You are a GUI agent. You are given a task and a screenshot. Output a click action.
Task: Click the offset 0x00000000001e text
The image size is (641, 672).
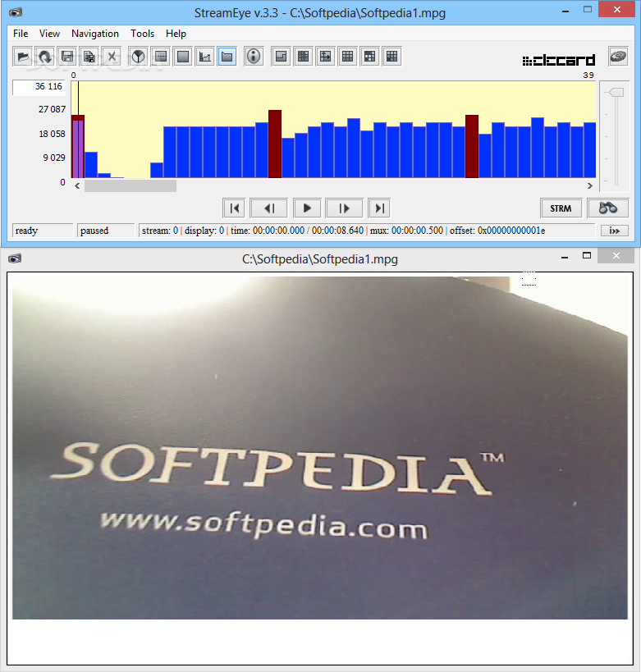coord(497,231)
